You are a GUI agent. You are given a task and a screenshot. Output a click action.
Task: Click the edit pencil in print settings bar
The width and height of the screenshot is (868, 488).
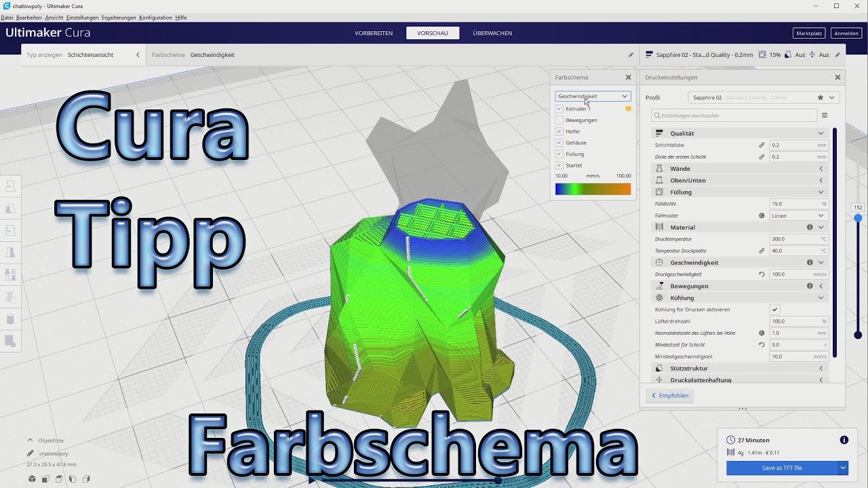tap(837, 55)
